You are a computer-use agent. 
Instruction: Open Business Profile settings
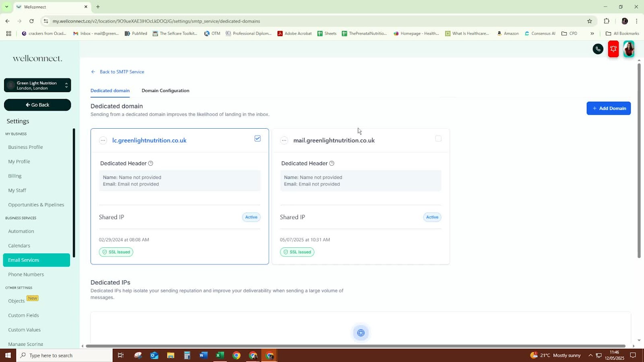coord(25,147)
